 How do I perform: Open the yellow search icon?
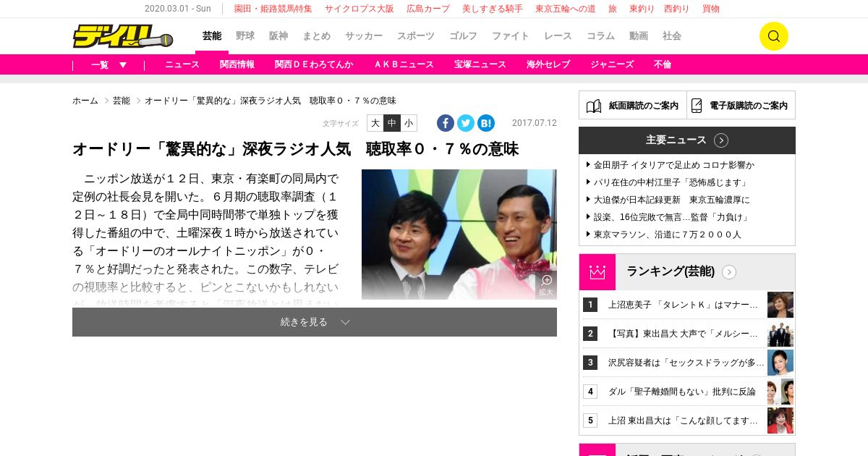point(773,36)
